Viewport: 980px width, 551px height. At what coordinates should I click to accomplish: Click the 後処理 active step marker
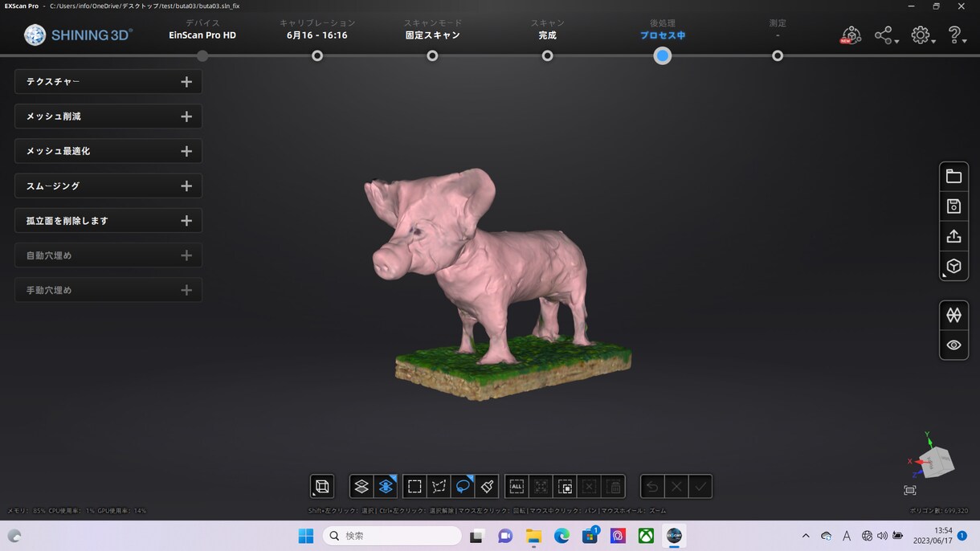tap(662, 55)
